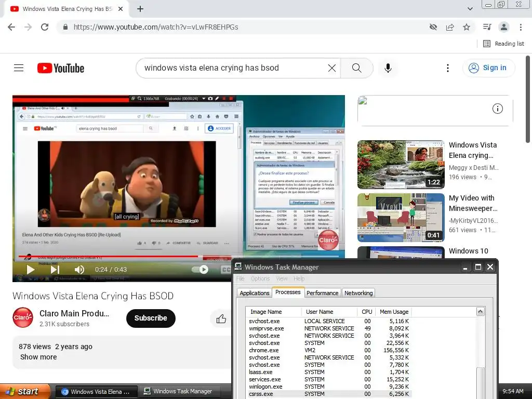
Task: Open the YouTube hamburger guide menu
Action: pyautogui.click(x=19, y=68)
